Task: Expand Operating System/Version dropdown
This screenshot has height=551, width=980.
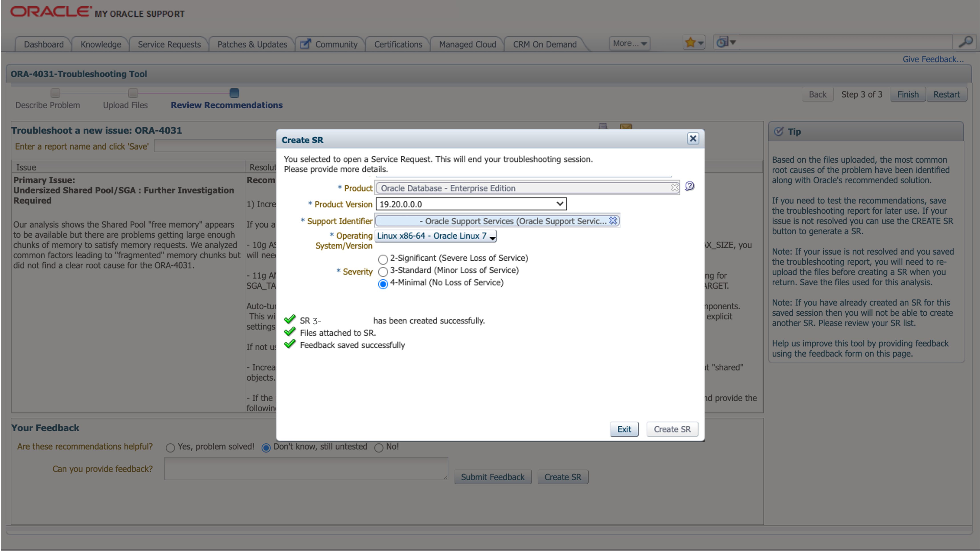Action: [436, 236]
